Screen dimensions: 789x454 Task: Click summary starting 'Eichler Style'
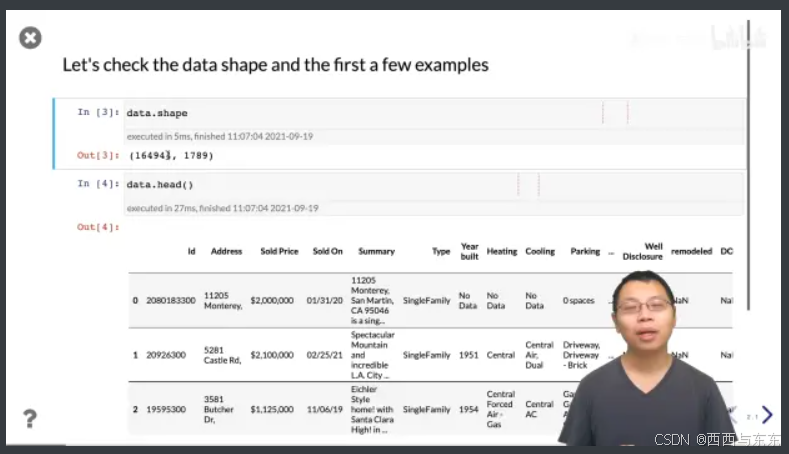coord(372,409)
